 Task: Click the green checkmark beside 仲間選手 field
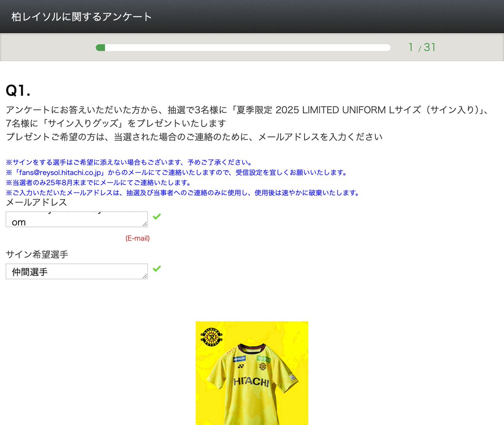pos(157,269)
